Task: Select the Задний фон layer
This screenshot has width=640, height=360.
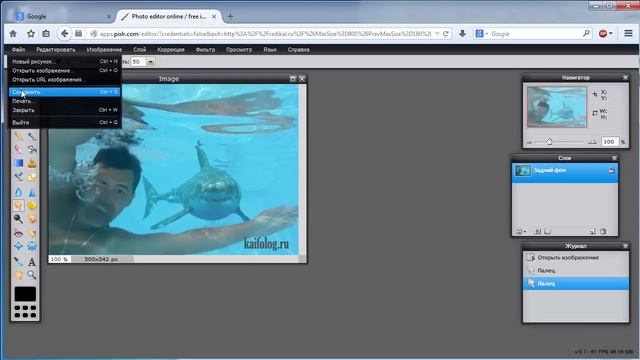Action: 565,173
